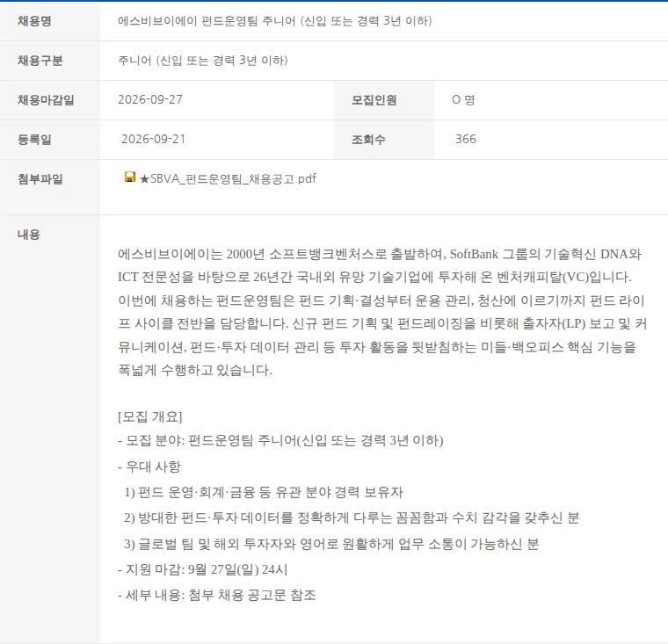This screenshot has height=644, width=668.
Task: Click the line starting '에스비브이에이는 2000년 소프트뱅크벤처스로'
Action: [380, 254]
